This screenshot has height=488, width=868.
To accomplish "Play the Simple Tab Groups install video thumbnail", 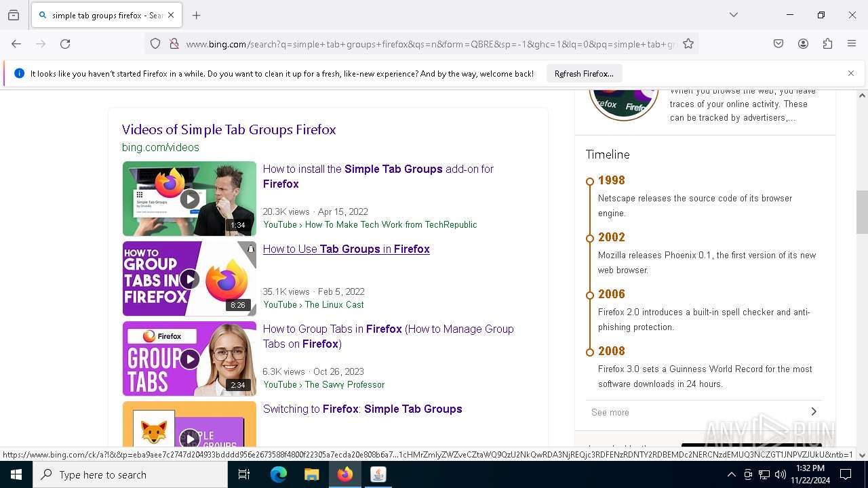I will click(189, 199).
